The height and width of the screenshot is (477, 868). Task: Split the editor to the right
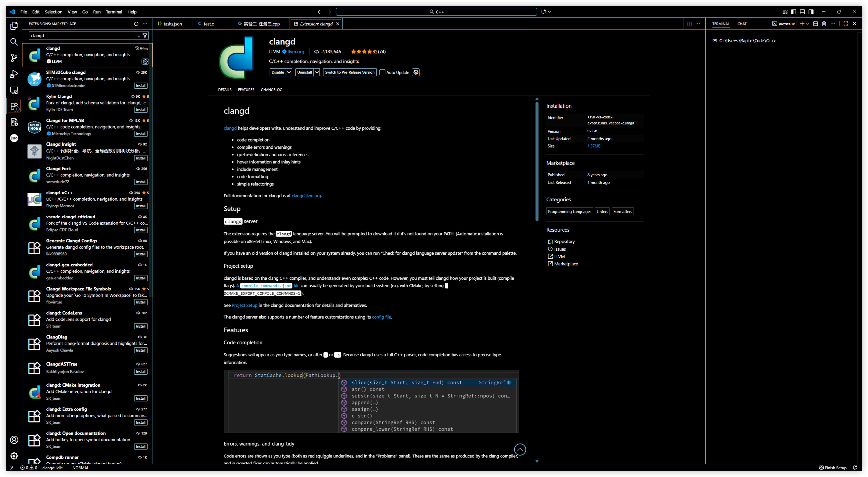(689, 24)
